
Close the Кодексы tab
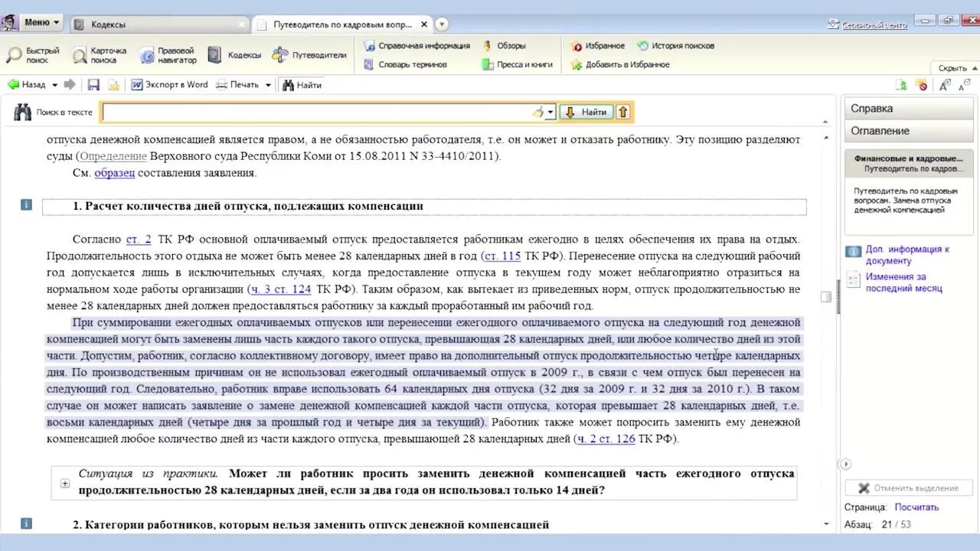242,24
